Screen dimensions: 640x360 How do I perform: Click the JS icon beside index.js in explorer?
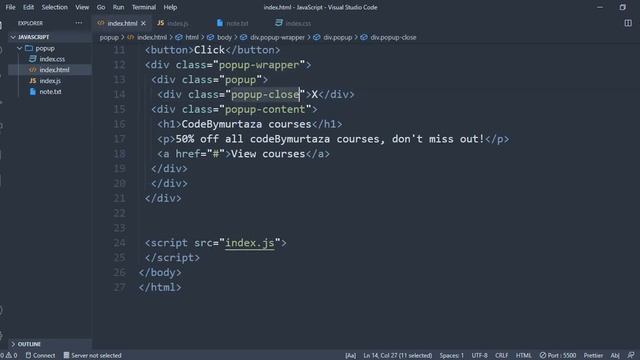[33, 81]
